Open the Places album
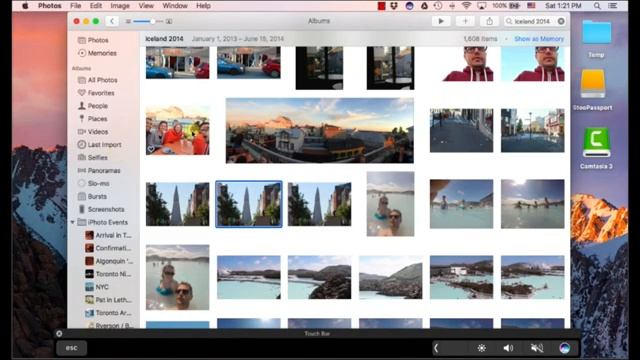 point(98,119)
